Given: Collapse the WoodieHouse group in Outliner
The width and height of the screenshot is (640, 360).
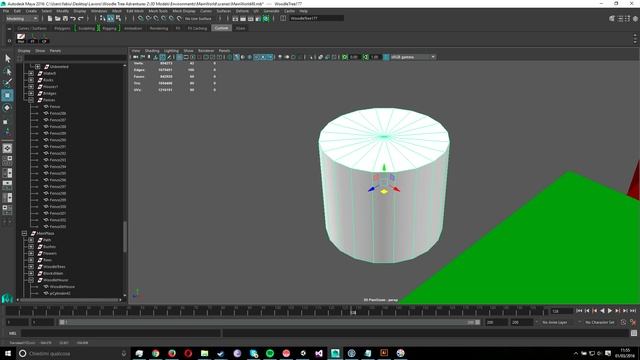Looking at the screenshot, I should point(31,280).
